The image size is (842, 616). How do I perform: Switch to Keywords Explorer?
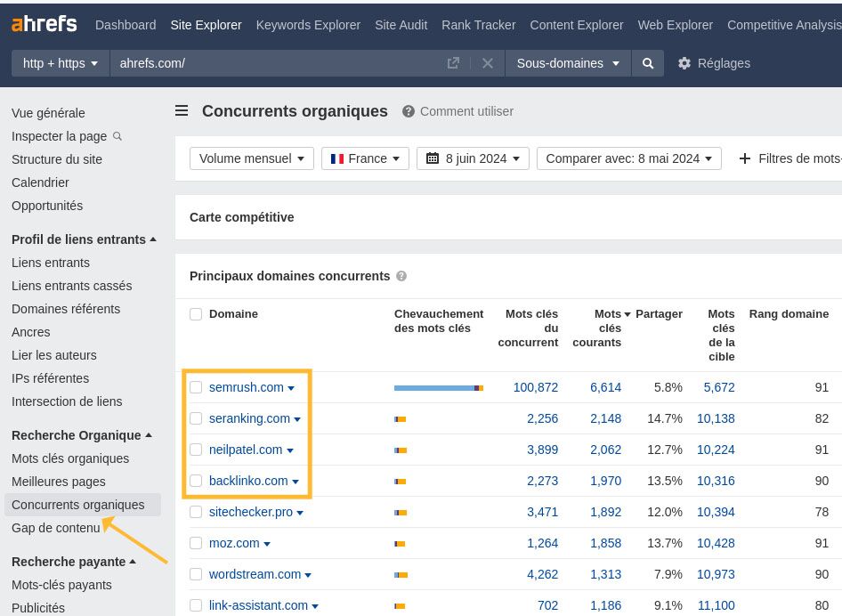308,25
